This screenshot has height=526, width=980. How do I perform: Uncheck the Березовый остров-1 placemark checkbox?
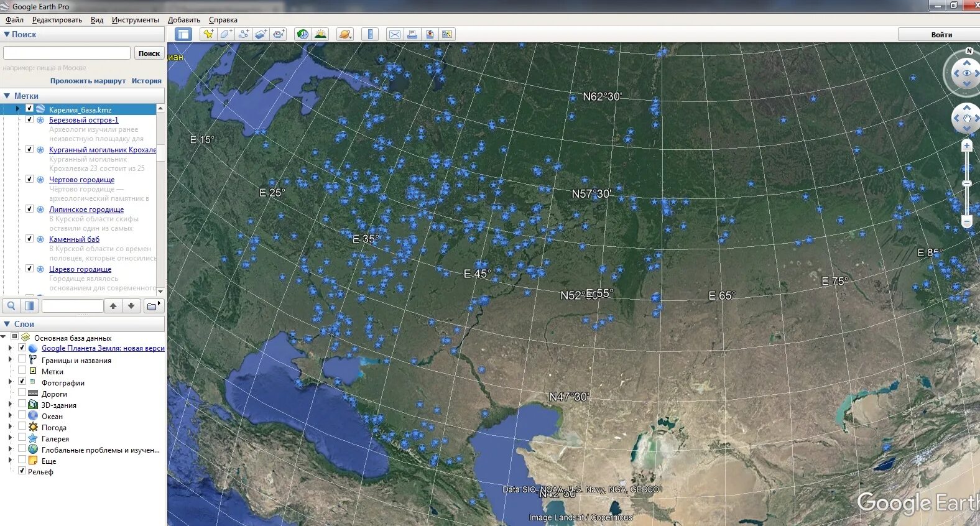29,119
